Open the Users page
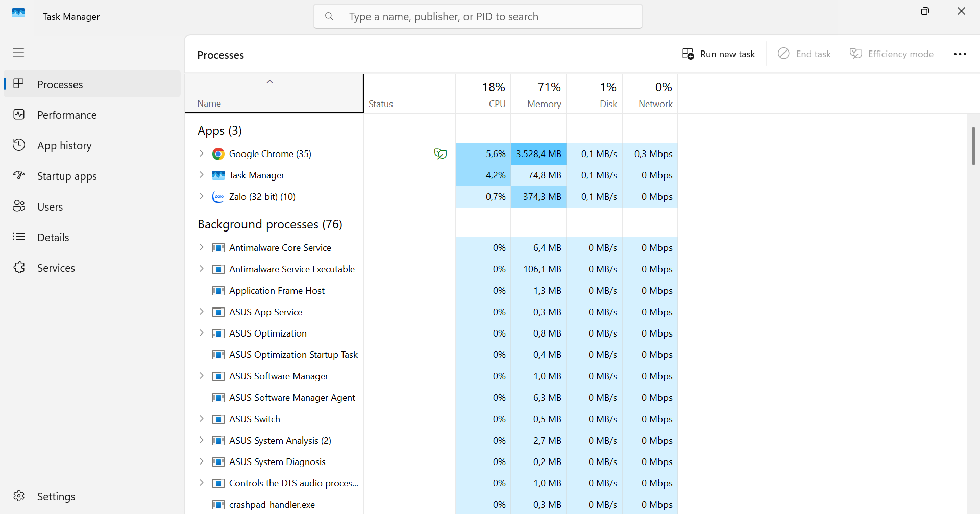The width and height of the screenshot is (980, 514). click(x=92, y=207)
